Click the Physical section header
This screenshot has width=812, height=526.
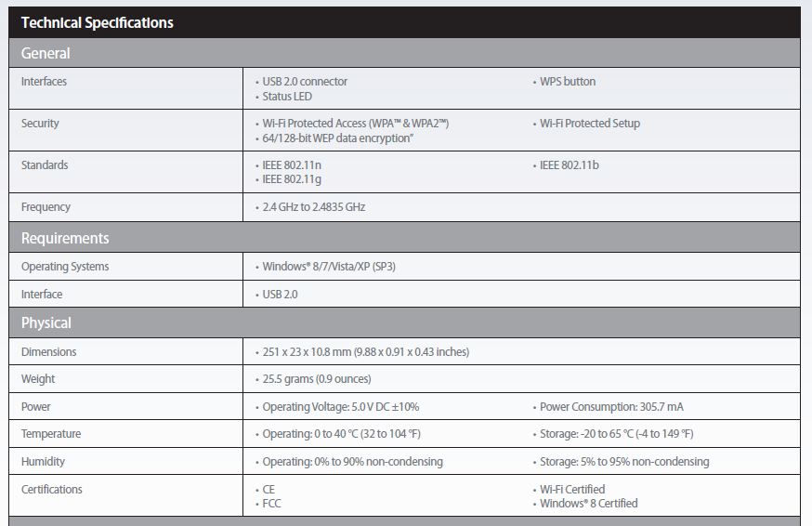[46, 322]
